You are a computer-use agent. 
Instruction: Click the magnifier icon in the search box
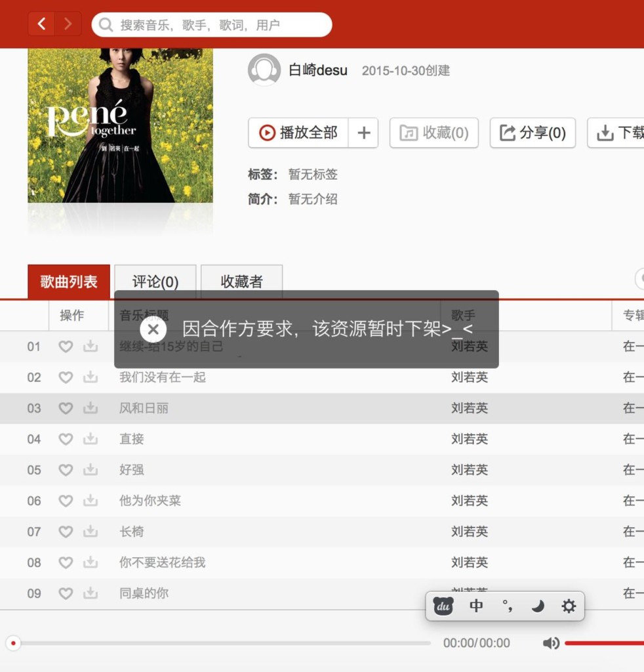coord(106,25)
